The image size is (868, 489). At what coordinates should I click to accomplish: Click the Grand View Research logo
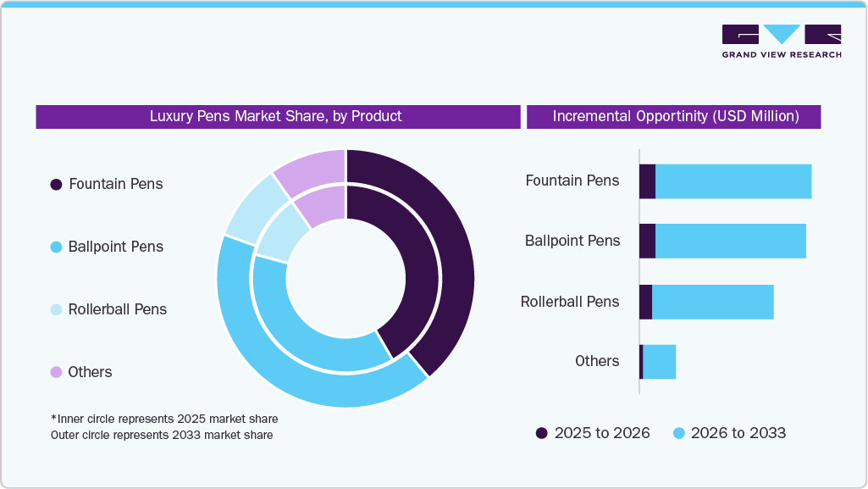tap(782, 41)
